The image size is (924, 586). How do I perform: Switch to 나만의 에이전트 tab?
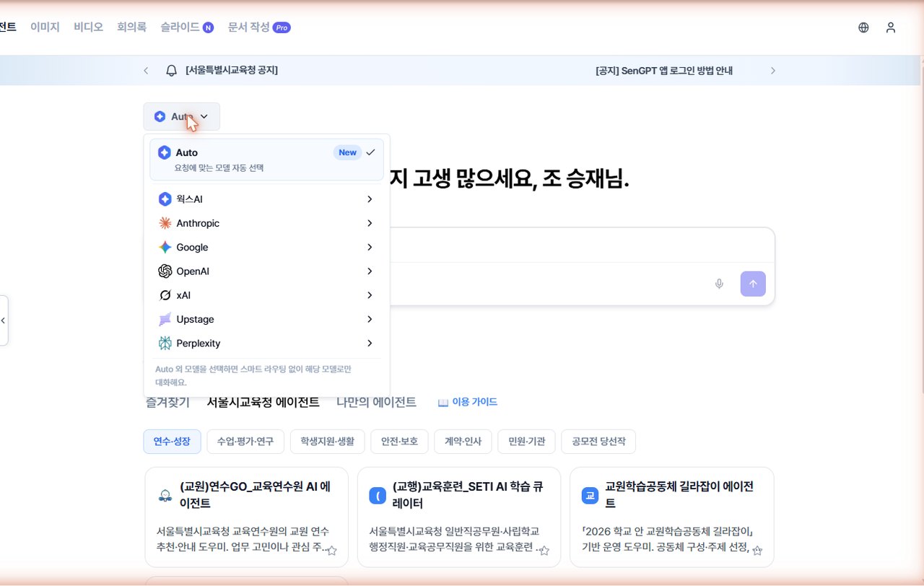376,402
